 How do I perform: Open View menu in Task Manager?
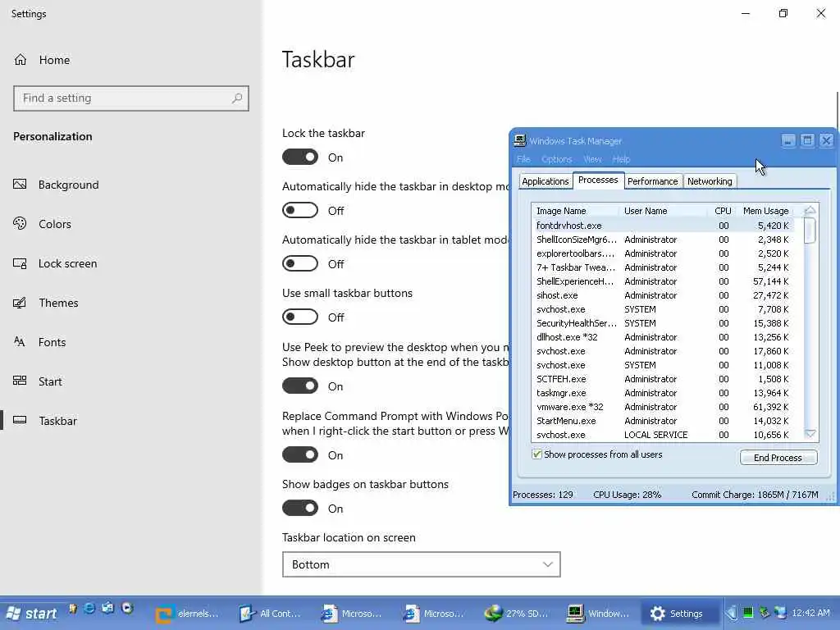[592, 159]
